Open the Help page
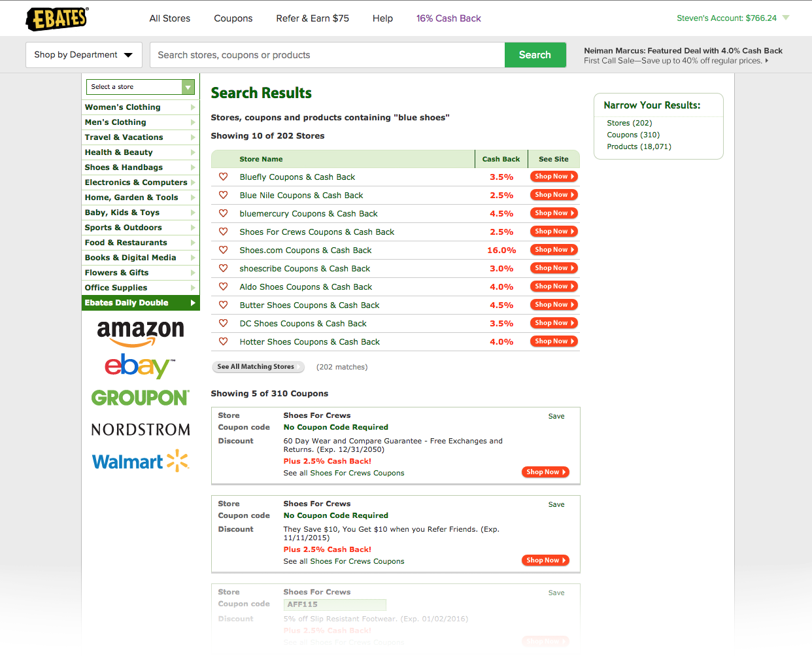Viewport: 812px width, 656px height. point(382,18)
